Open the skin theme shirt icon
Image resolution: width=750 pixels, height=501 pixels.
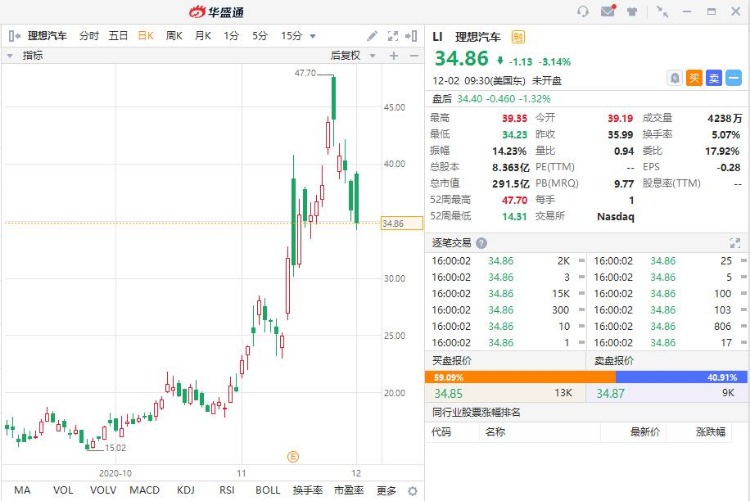632,11
